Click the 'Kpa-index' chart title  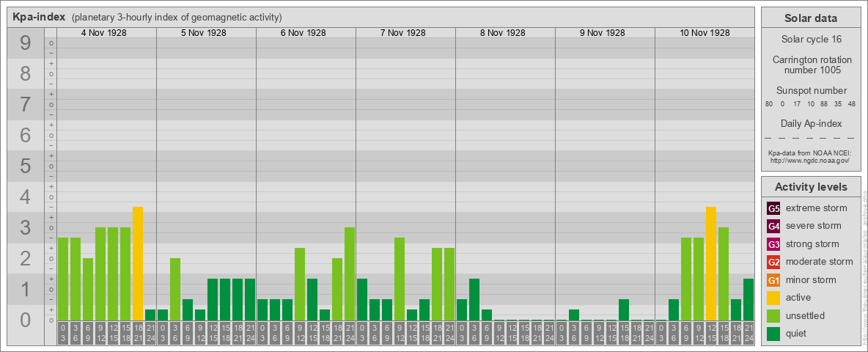click(x=39, y=17)
